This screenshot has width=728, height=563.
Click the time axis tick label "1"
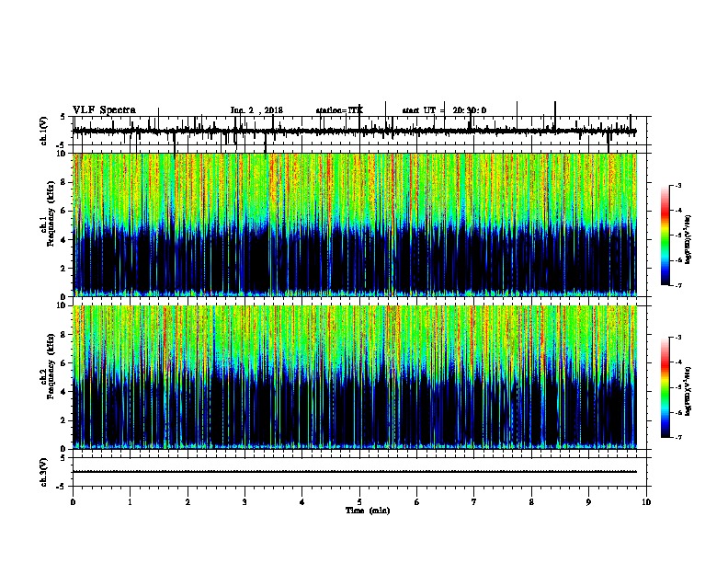(x=130, y=502)
